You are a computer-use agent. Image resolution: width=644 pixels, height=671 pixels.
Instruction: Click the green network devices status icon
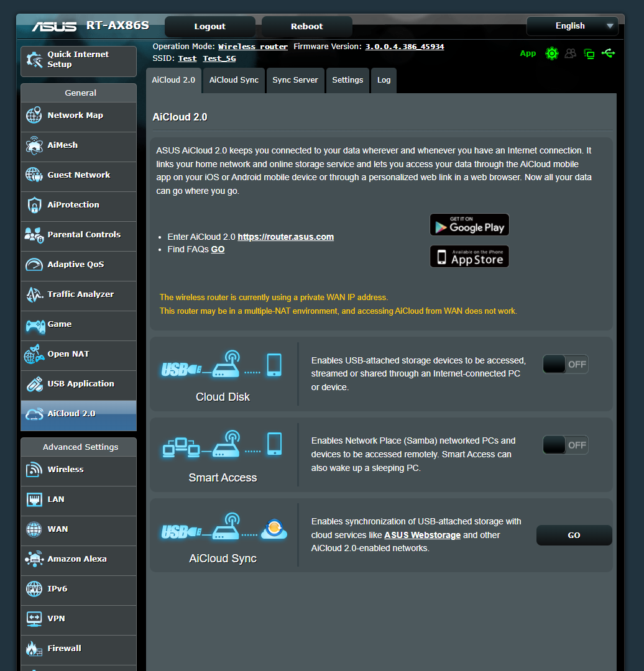pos(589,54)
